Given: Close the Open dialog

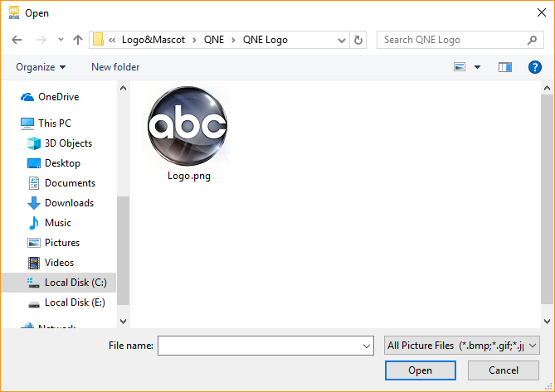Looking at the screenshot, I should (x=542, y=12).
